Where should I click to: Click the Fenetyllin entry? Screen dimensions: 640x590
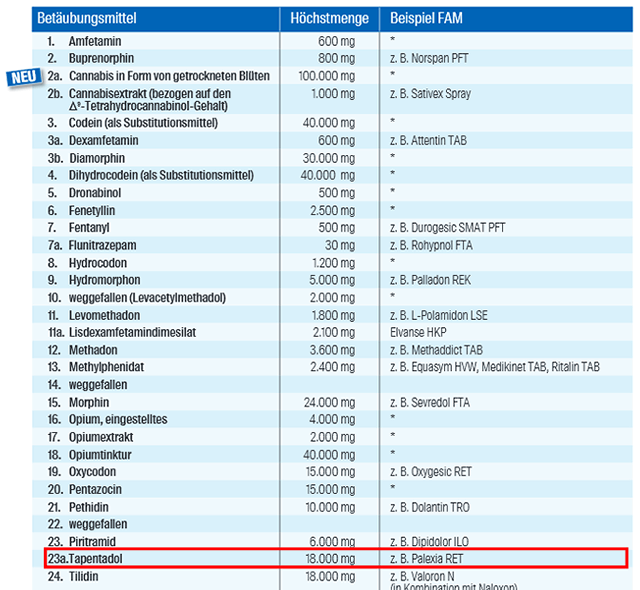coord(91,211)
